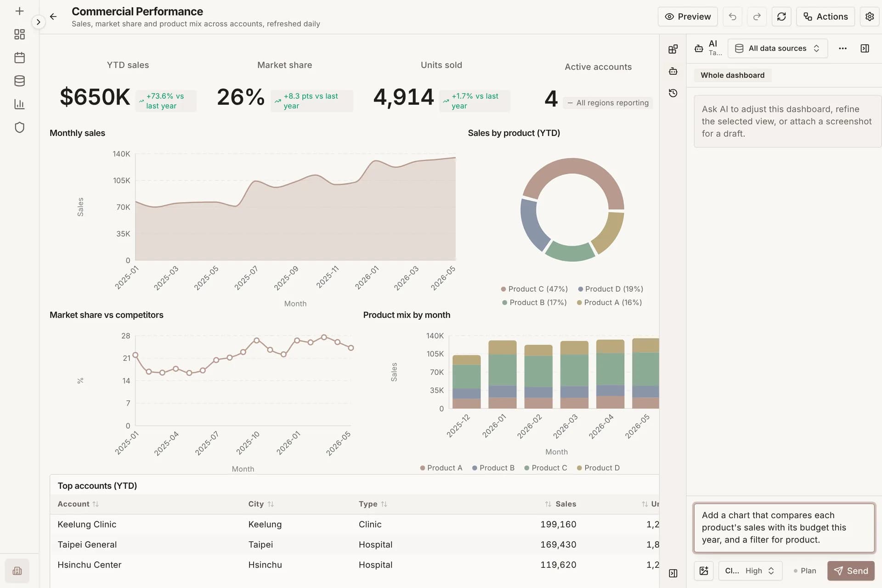882x588 pixels.
Task: Select the Whole dashboard scope chip
Action: [733, 75]
